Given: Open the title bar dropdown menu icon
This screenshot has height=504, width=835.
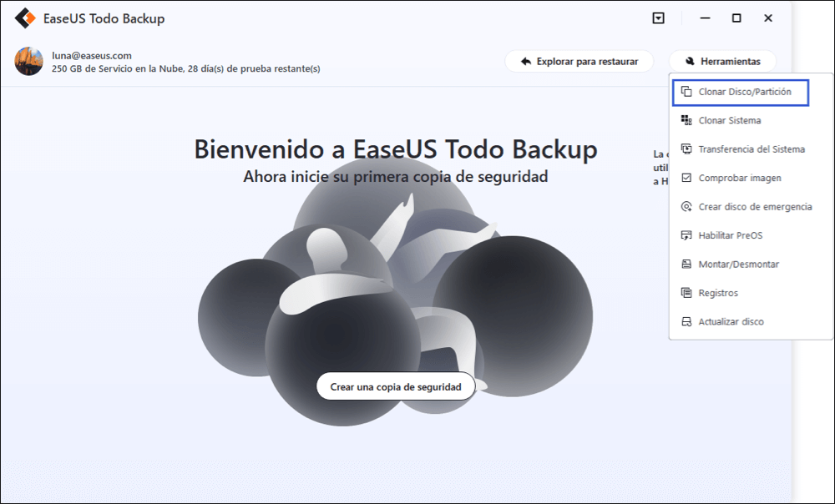Looking at the screenshot, I should click(658, 18).
